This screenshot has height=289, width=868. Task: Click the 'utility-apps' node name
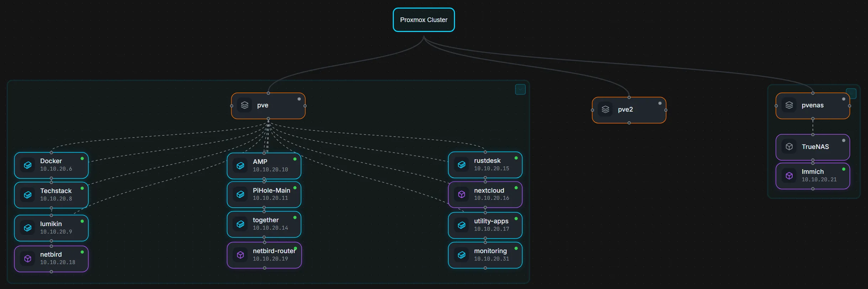[x=491, y=221]
